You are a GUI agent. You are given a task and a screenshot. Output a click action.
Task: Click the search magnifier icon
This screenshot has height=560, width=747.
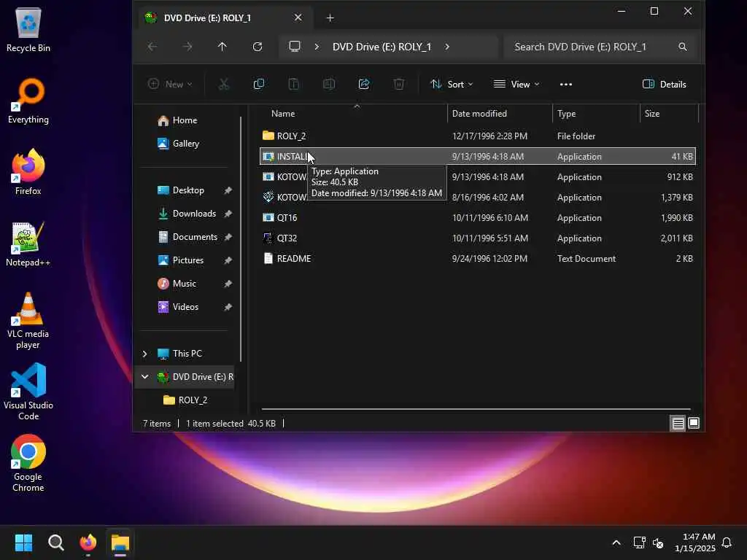click(x=683, y=47)
